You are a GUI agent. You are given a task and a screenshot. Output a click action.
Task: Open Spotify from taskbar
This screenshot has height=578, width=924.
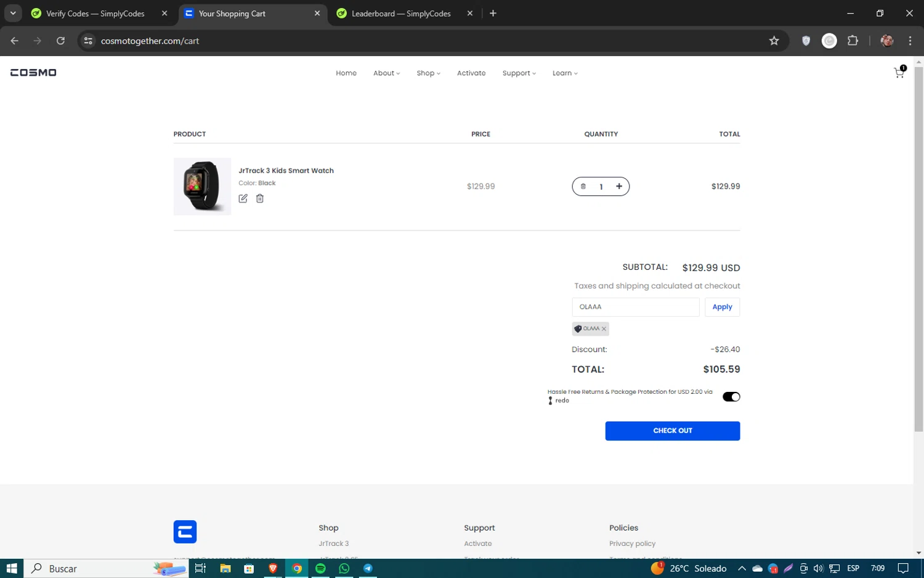320,568
